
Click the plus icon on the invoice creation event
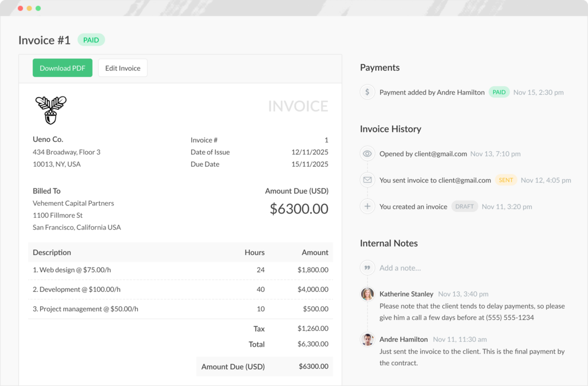pos(367,206)
